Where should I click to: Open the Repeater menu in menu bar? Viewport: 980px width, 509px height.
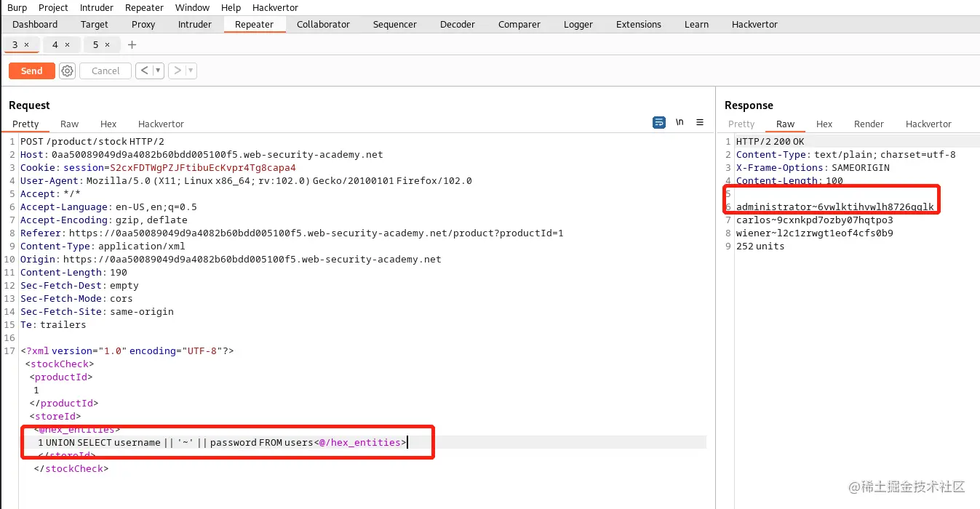tap(145, 7)
